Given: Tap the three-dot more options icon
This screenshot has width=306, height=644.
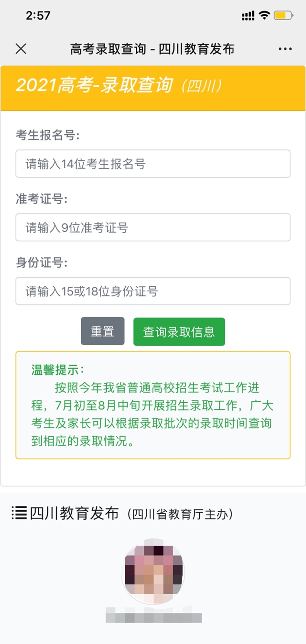Looking at the screenshot, I should pyautogui.click(x=285, y=49).
